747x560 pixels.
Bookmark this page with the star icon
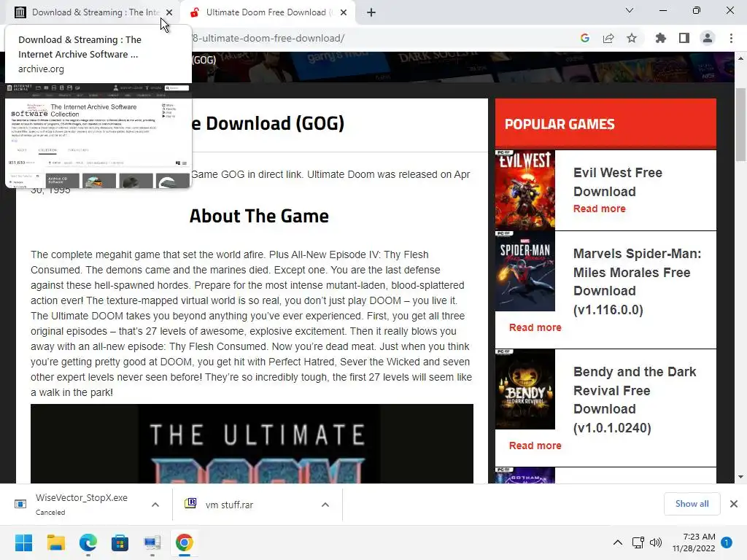tap(632, 38)
